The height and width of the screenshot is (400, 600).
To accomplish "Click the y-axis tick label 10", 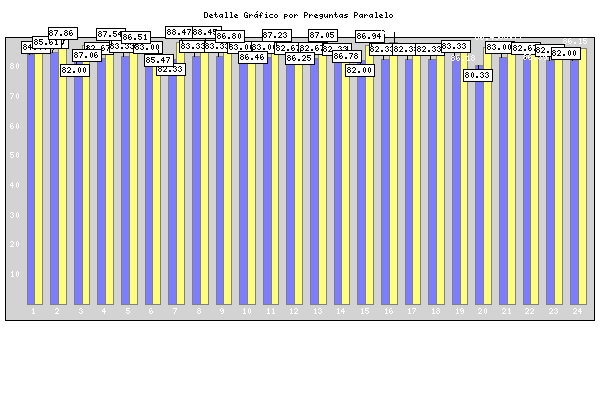I will coord(15,274).
